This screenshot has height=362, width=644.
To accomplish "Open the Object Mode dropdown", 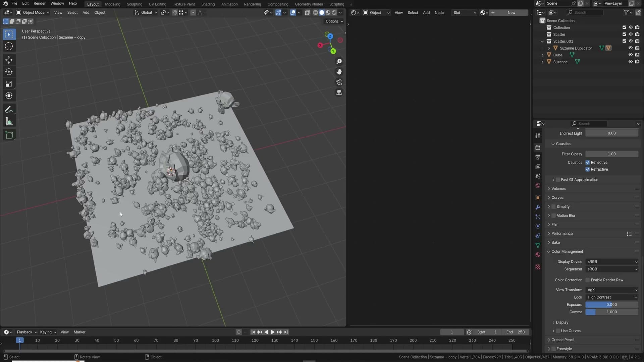I will [x=33, y=12].
